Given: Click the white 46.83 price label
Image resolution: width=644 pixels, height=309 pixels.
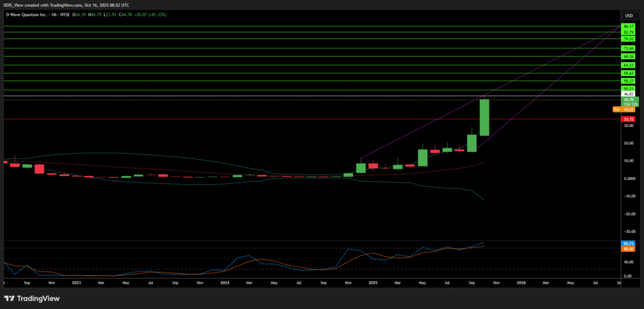Looking at the screenshot, I should (628, 94).
